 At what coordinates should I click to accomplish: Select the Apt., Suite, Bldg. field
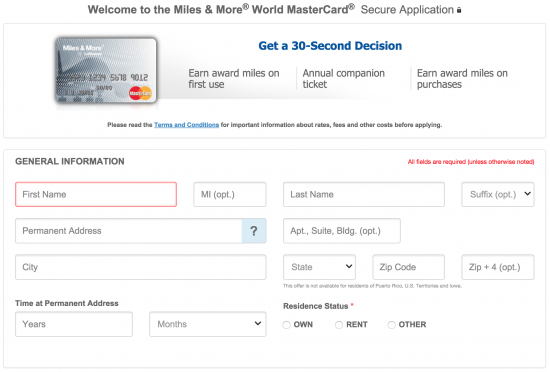coord(342,231)
